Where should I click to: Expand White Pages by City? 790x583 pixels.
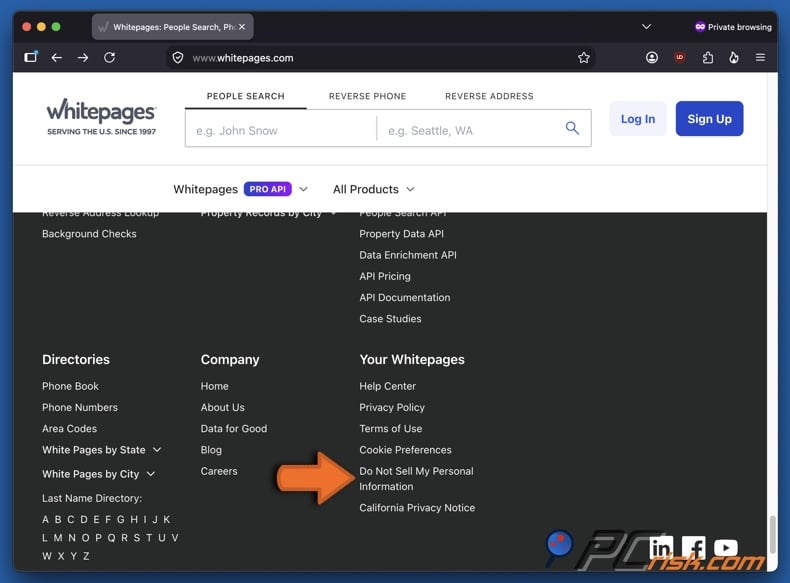[99, 474]
